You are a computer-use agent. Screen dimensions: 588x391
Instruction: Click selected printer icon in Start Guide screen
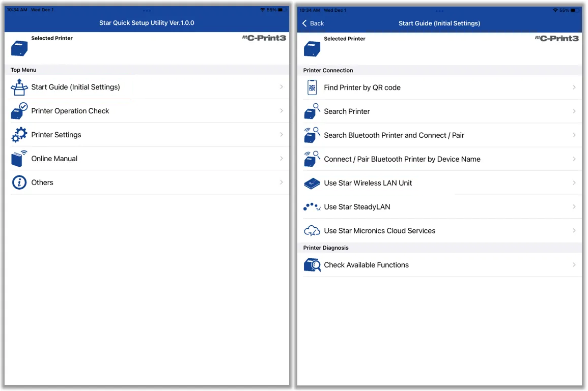[x=312, y=49]
